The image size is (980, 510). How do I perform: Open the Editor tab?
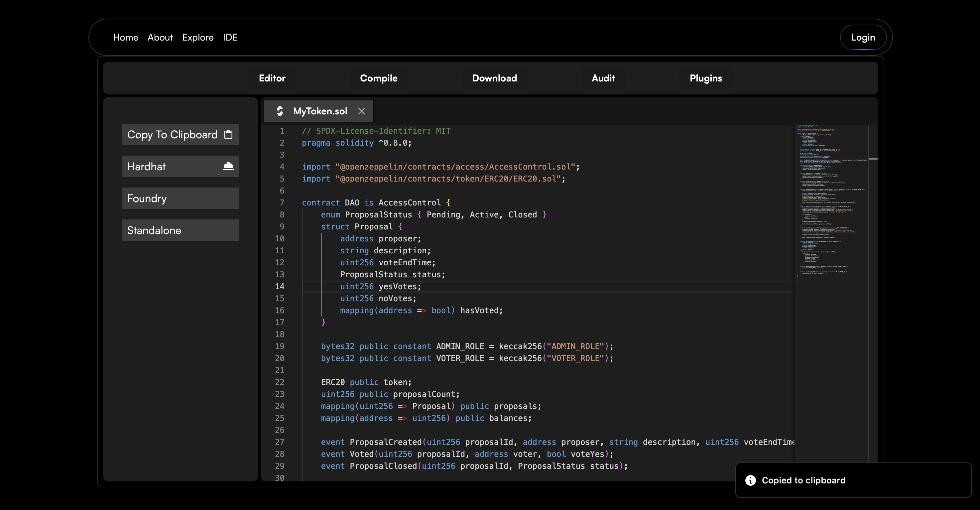(x=272, y=78)
